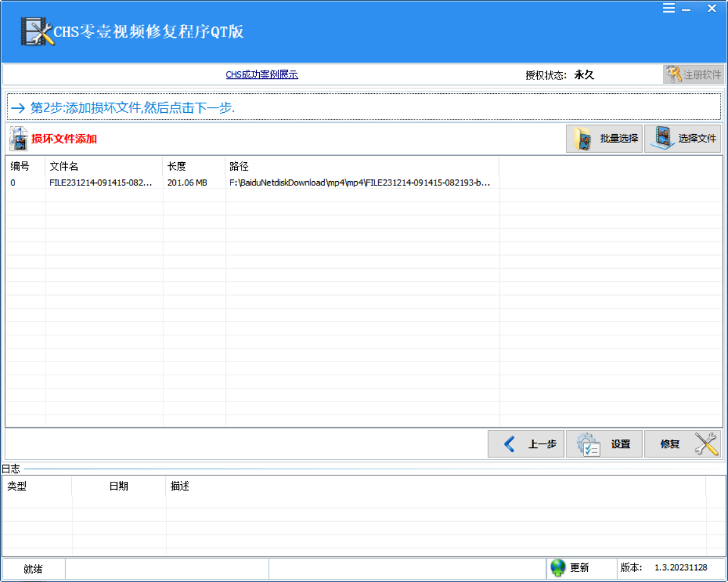Click the 日期 log column header
The width and height of the screenshot is (728, 582).
point(119,486)
